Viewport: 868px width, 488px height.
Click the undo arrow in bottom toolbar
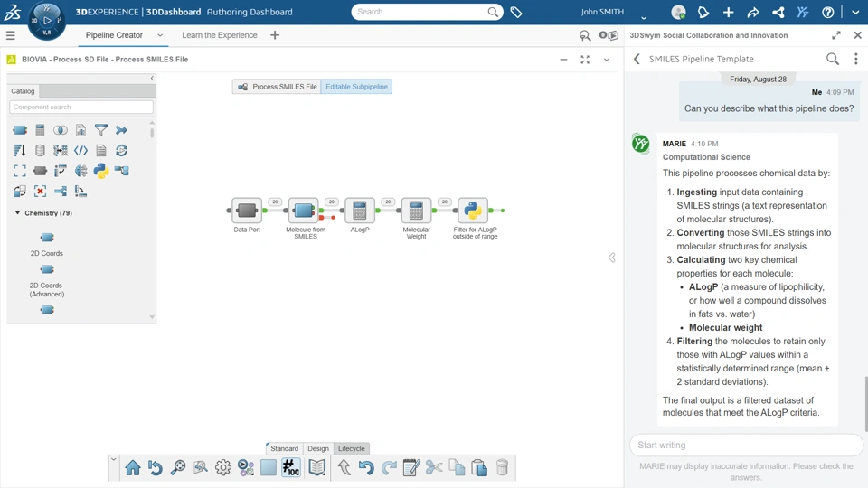click(366, 467)
